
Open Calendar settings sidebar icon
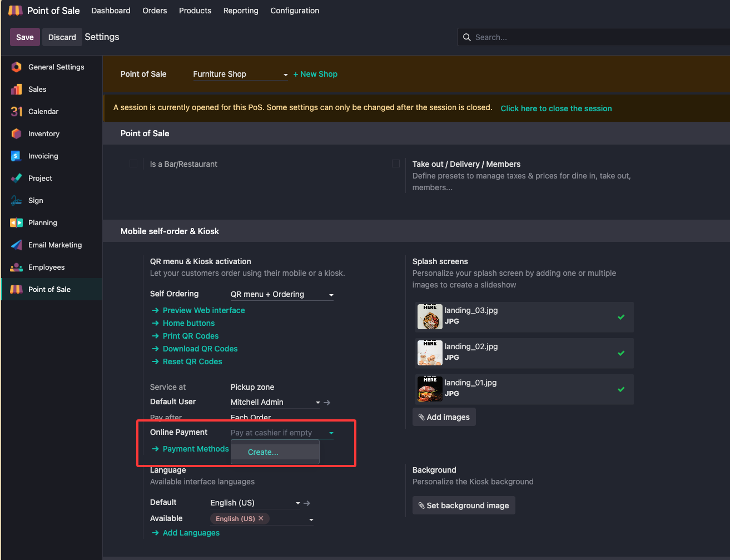[16, 111]
